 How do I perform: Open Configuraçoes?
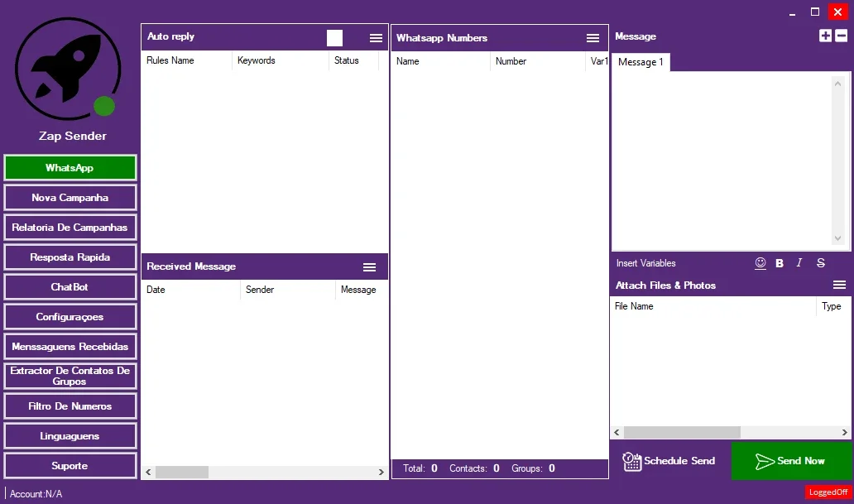click(70, 317)
